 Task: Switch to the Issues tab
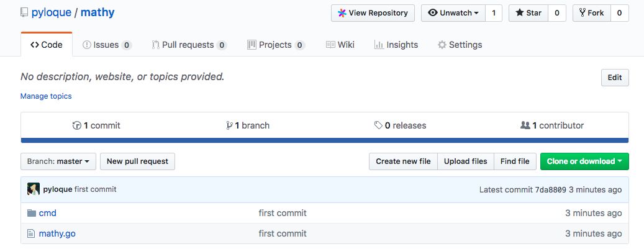coord(107,45)
